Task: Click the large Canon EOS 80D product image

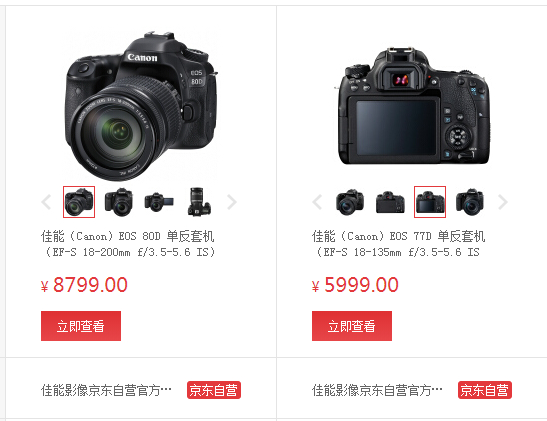Action: (x=140, y=106)
